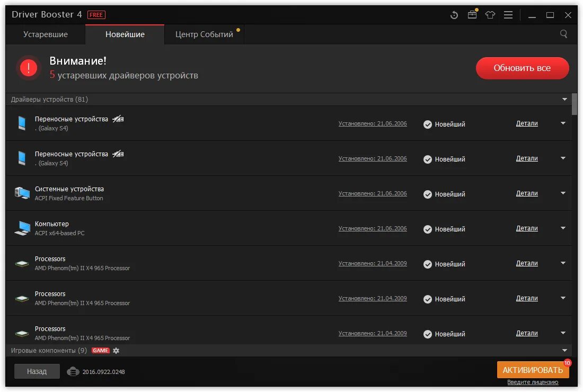583x392 pixels.
Task: Click the Новейший checkmark for ACPI x64-based PC
Action: (428, 229)
